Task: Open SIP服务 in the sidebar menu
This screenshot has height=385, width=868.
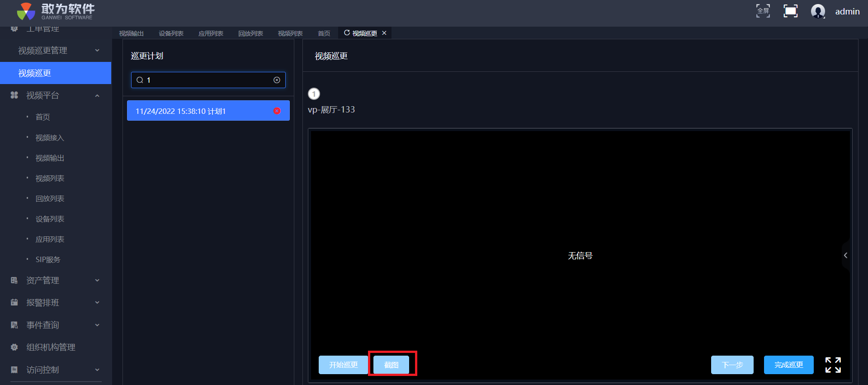Action: (48, 260)
